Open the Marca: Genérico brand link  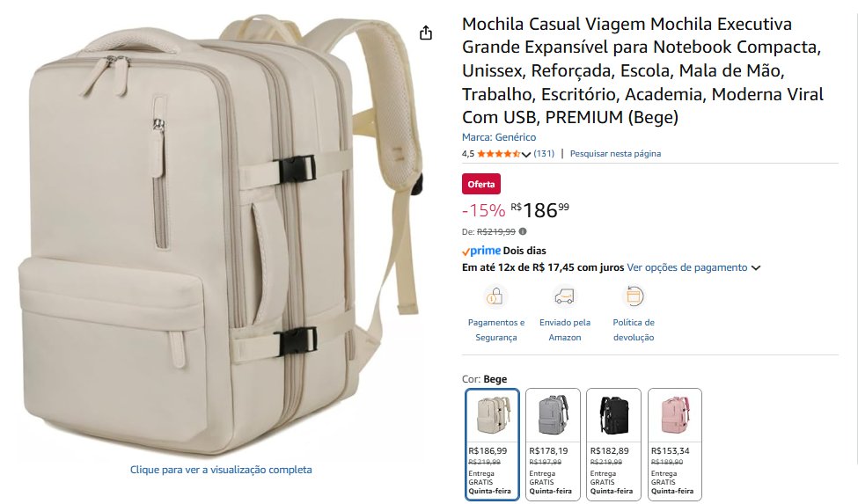click(x=499, y=137)
